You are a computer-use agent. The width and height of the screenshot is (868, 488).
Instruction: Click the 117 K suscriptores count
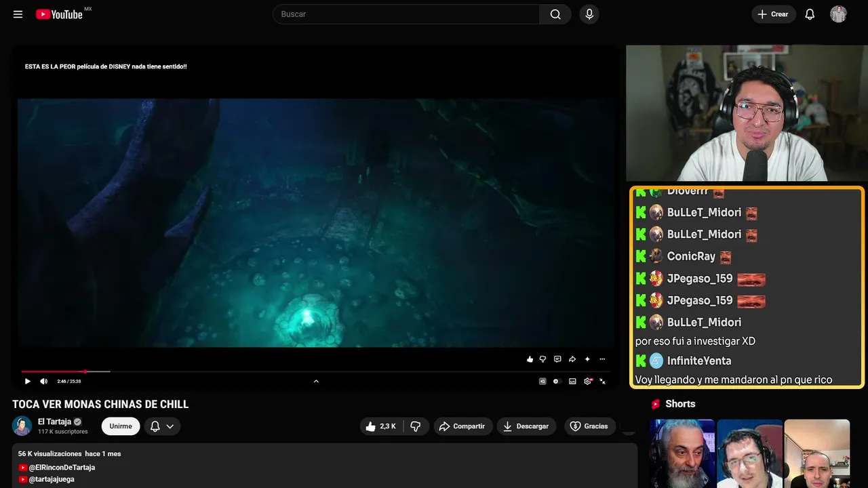[63, 432]
